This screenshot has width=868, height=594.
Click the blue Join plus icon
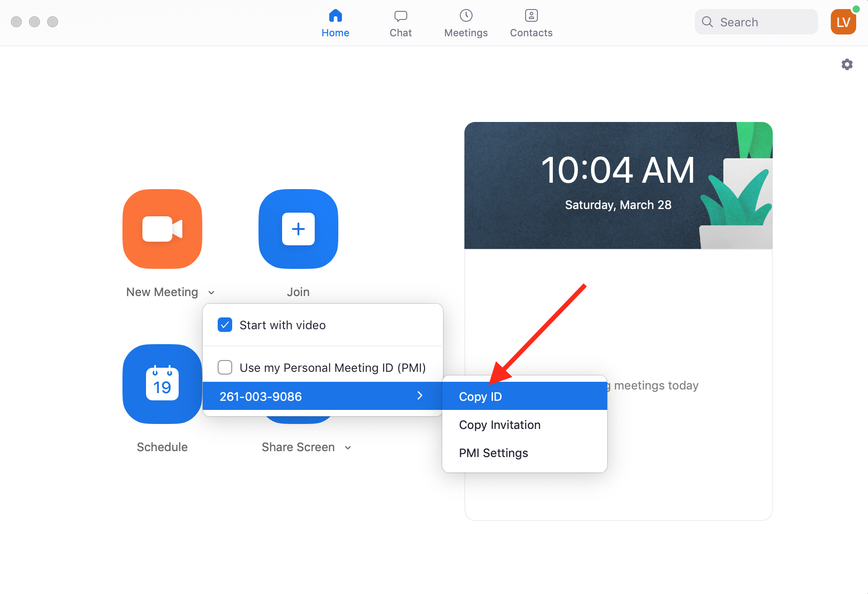click(x=298, y=229)
